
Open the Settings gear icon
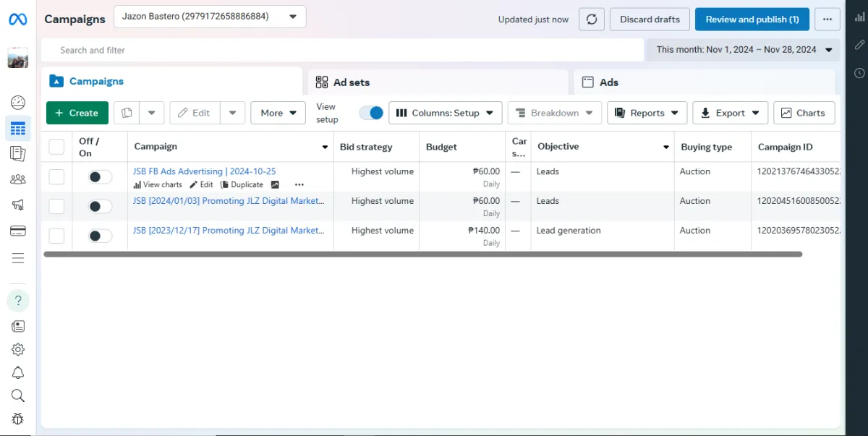(18, 349)
